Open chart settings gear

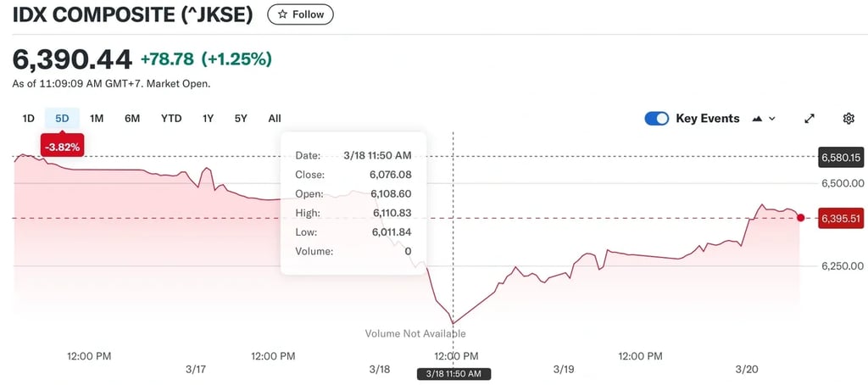pos(849,119)
